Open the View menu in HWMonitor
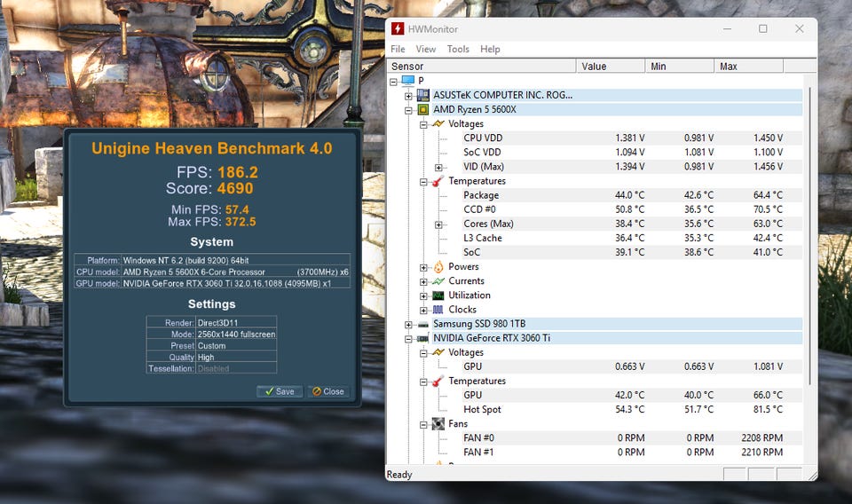The image size is (852, 504). pos(426,49)
